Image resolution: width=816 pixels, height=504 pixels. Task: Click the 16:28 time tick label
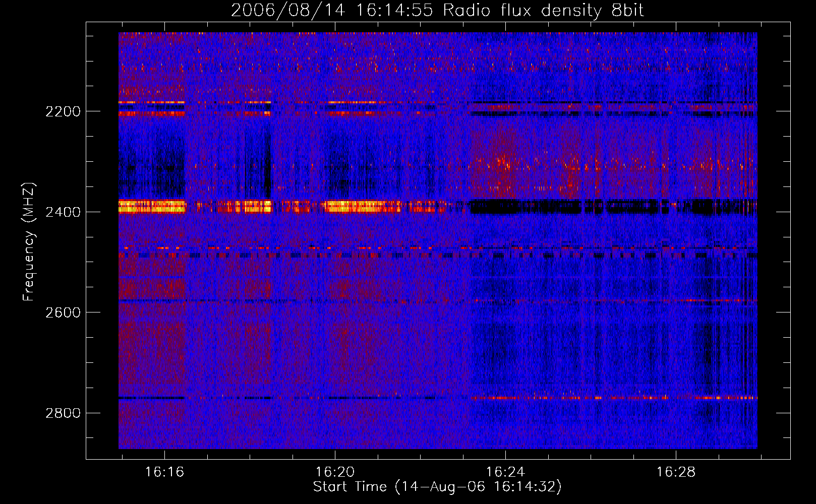[x=676, y=472]
